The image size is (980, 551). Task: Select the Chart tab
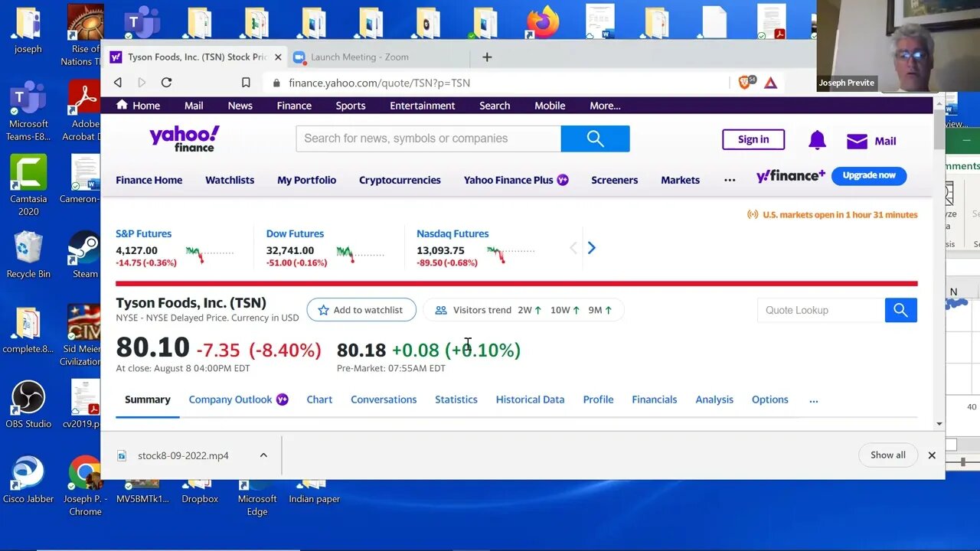[319, 399]
